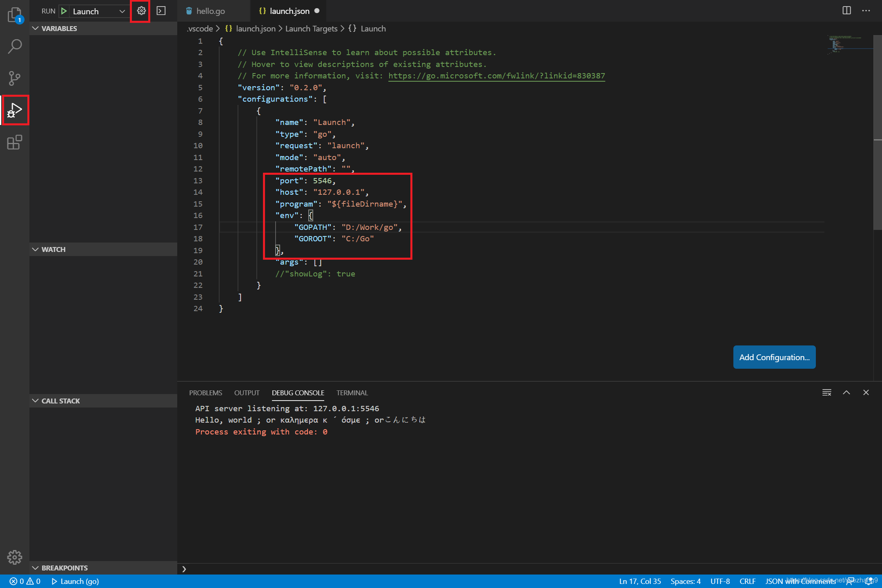Switch to the PROBLEMS tab
882x588 pixels.
click(206, 392)
